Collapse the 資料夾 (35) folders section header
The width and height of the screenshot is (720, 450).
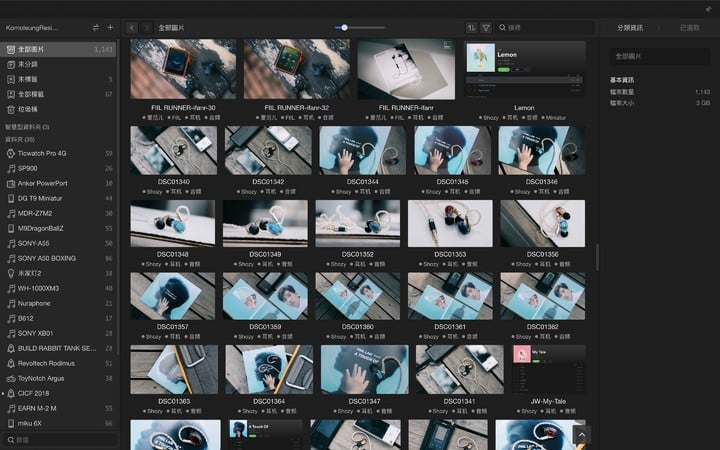click(20, 139)
